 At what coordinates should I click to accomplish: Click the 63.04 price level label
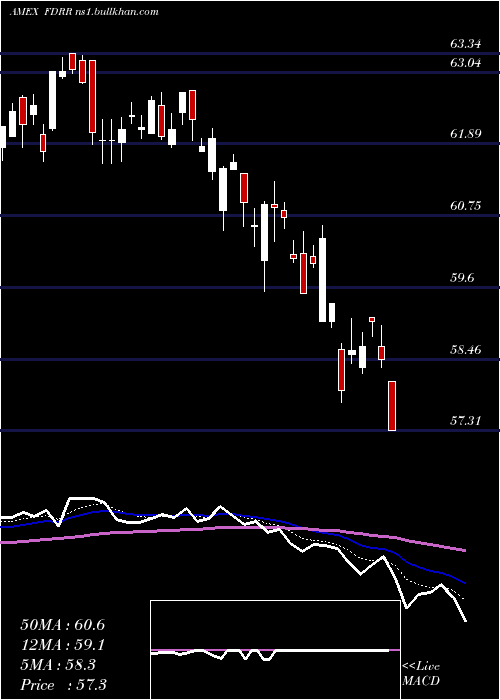coord(466,63)
